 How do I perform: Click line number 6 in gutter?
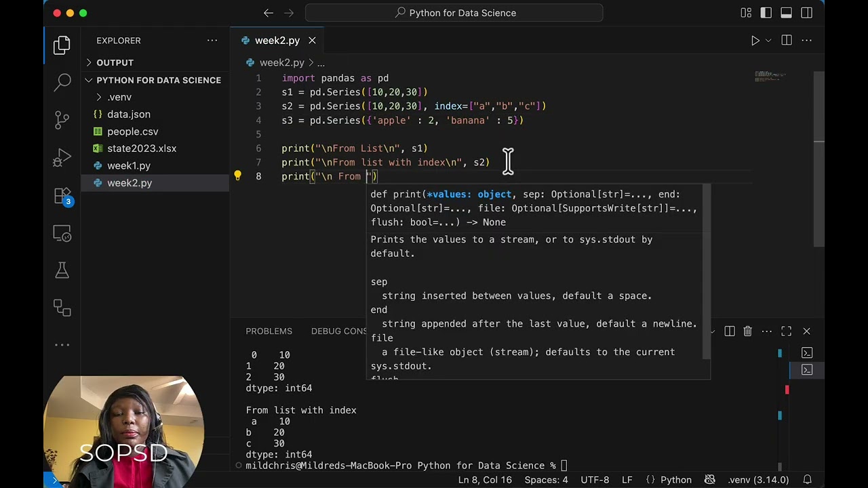coord(258,148)
